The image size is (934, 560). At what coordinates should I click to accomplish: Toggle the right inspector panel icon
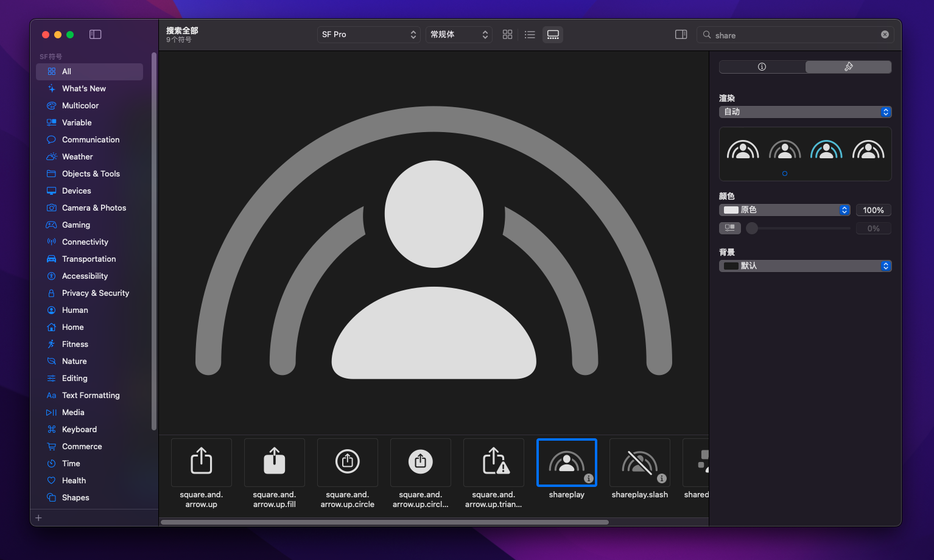pyautogui.click(x=681, y=35)
